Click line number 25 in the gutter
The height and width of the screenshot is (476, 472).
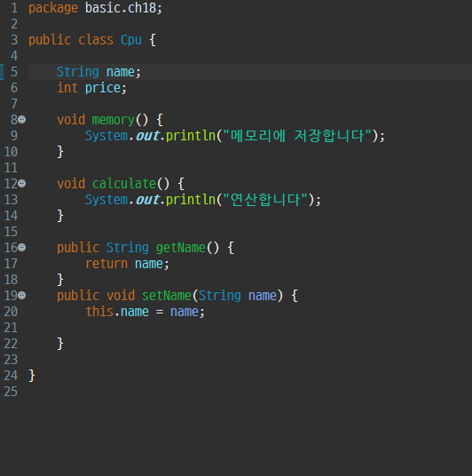click(11, 392)
